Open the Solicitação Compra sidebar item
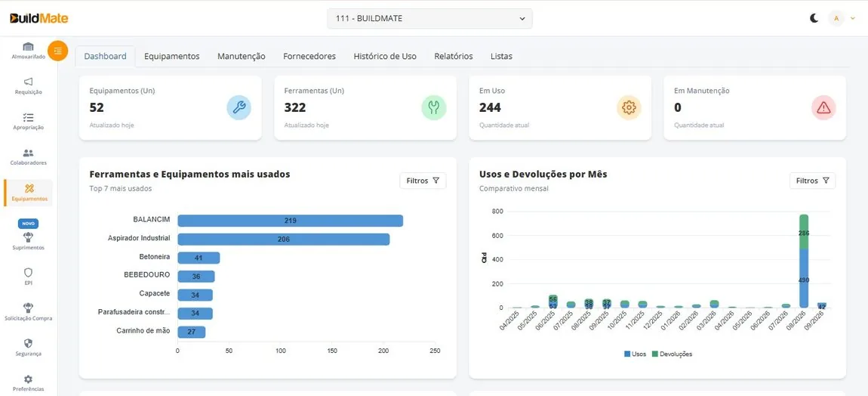 point(28,311)
